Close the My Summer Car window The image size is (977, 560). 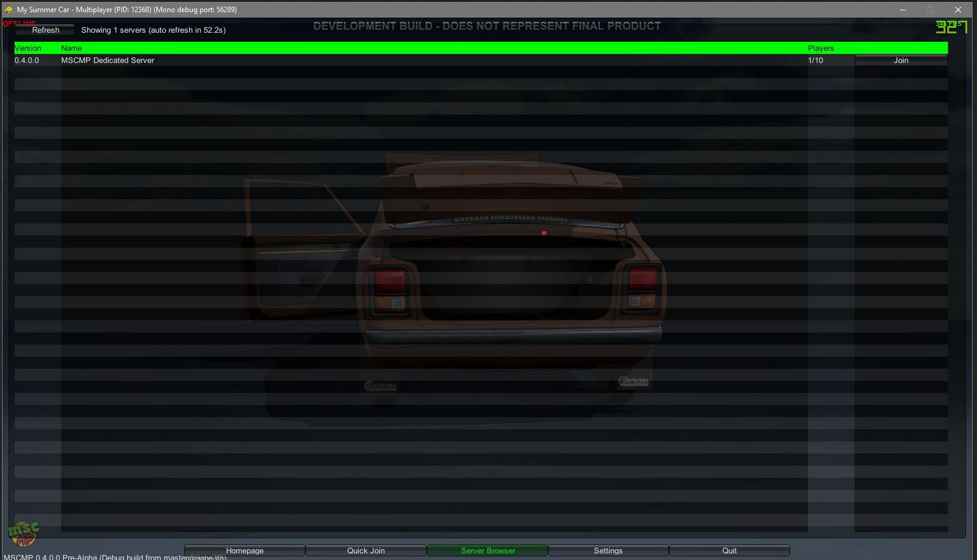[958, 9]
